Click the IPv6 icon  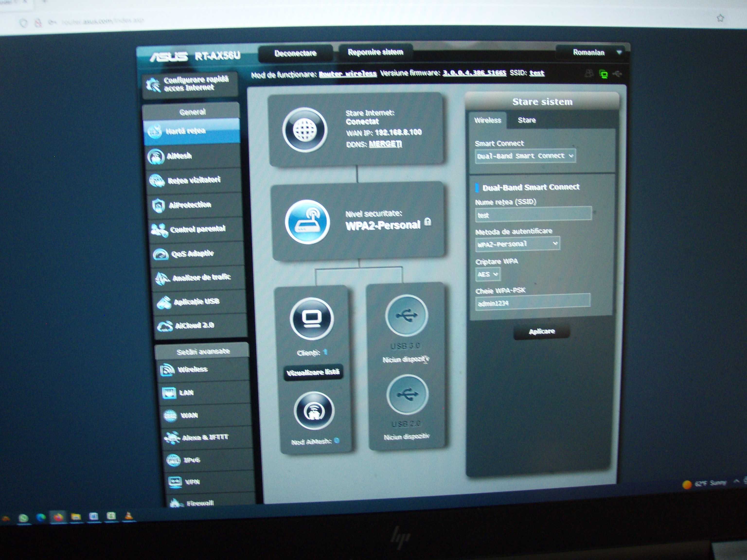coord(174,460)
